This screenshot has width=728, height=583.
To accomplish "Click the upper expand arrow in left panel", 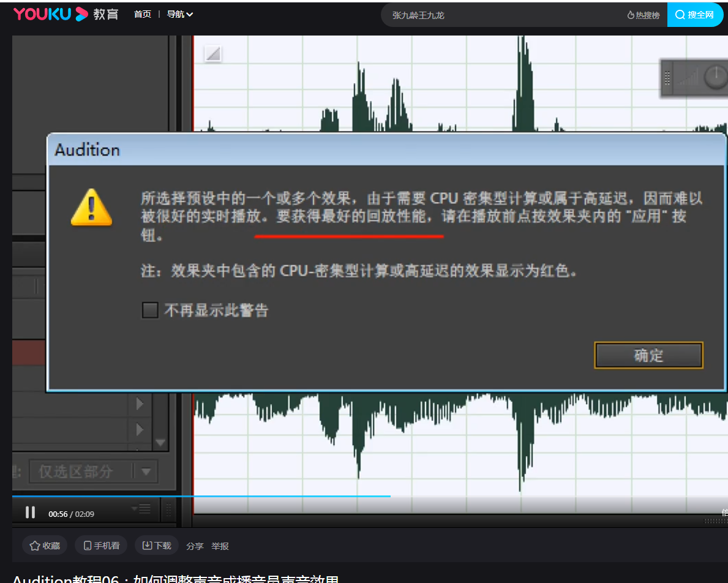I will pyautogui.click(x=139, y=404).
